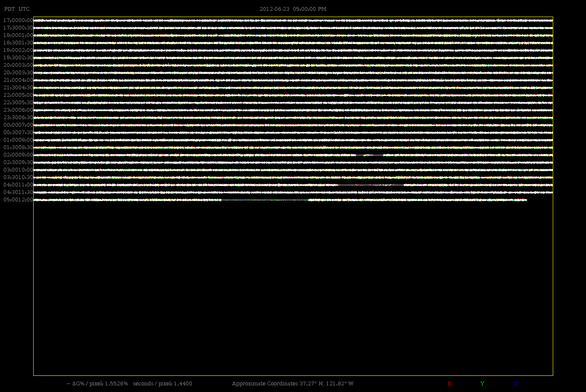Click the end of the last trace
Screen dimensions: 586x392
click(526, 200)
